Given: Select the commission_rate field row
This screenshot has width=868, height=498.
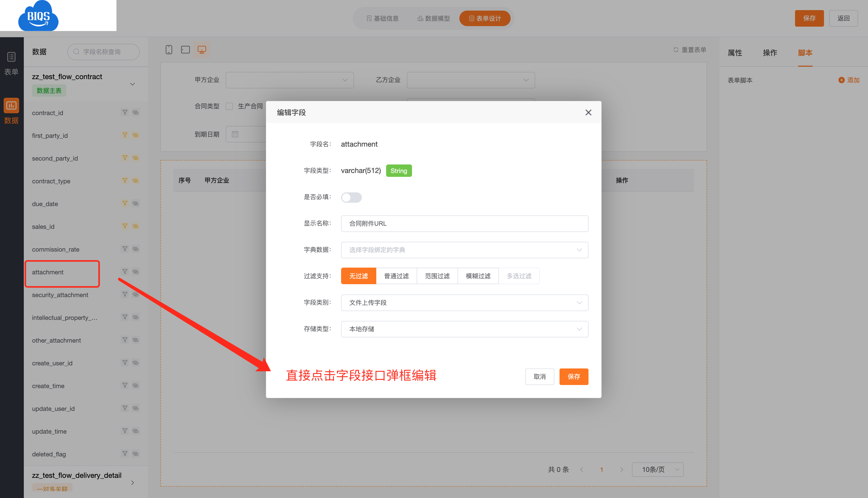Looking at the screenshot, I should point(86,249).
